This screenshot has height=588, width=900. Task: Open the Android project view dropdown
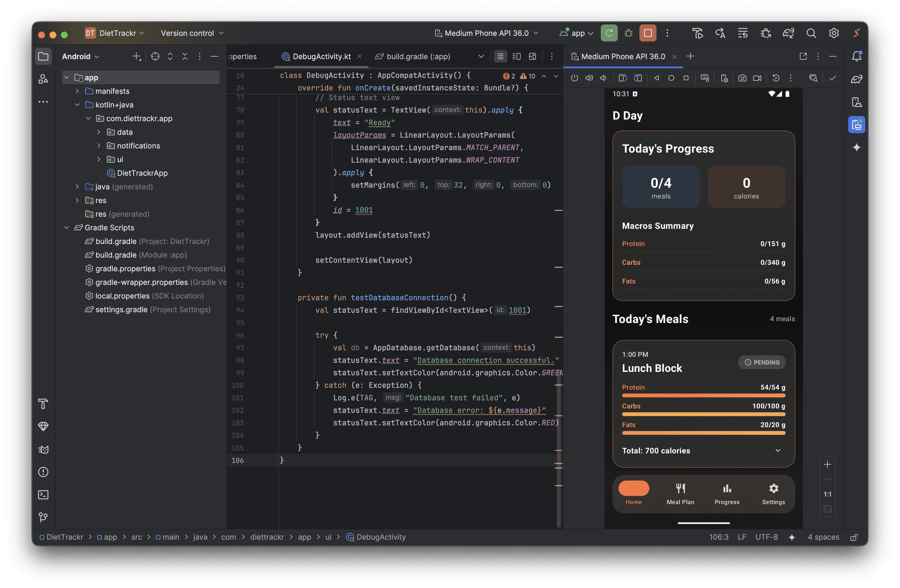[x=80, y=56]
